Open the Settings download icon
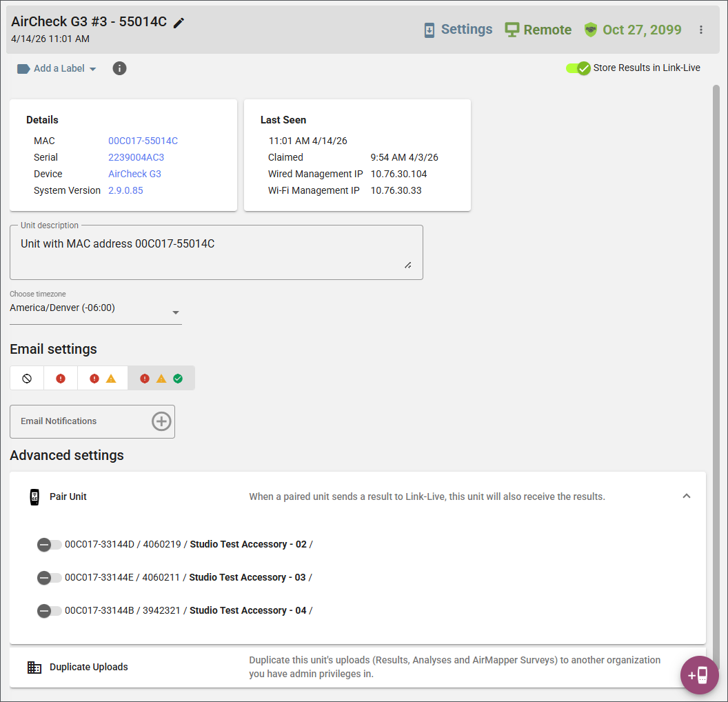728x702 pixels. click(x=429, y=30)
